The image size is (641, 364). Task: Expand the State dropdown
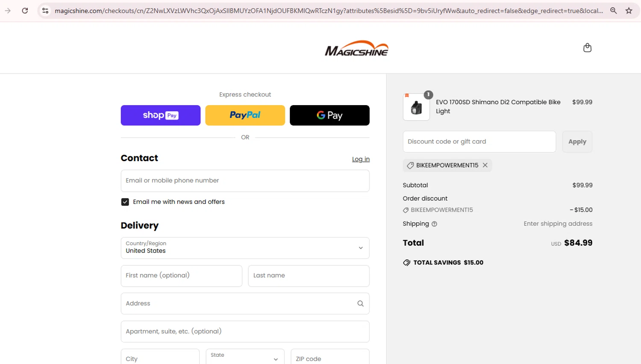(245, 358)
